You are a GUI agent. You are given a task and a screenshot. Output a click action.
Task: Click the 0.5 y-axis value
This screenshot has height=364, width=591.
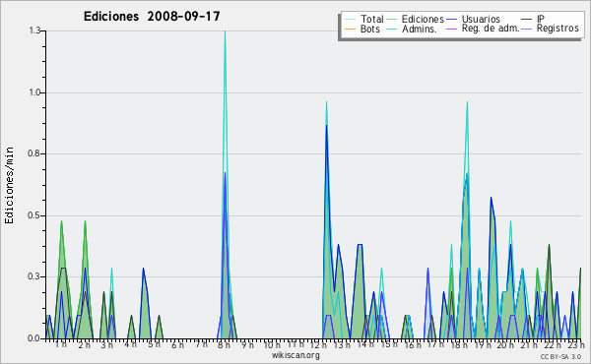(34, 215)
